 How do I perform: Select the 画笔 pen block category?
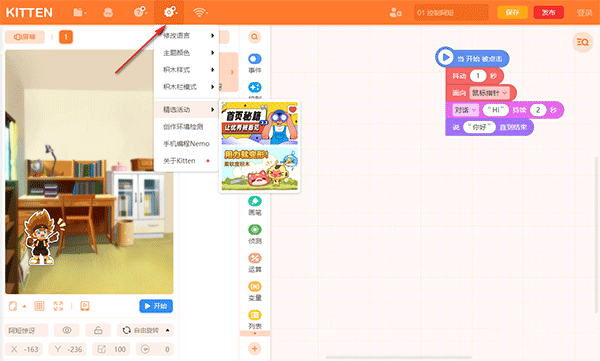click(254, 206)
